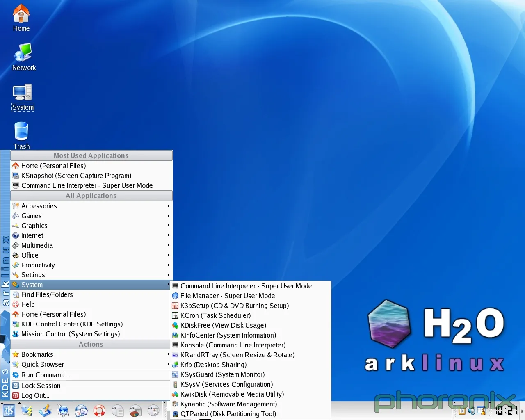Open KSysV (Services Configuration)
The height and width of the screenshot is (420, 525).
click(251, 384)
